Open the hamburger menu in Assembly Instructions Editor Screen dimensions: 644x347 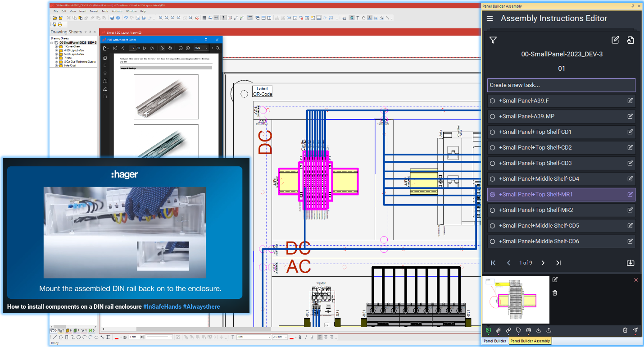490,18
